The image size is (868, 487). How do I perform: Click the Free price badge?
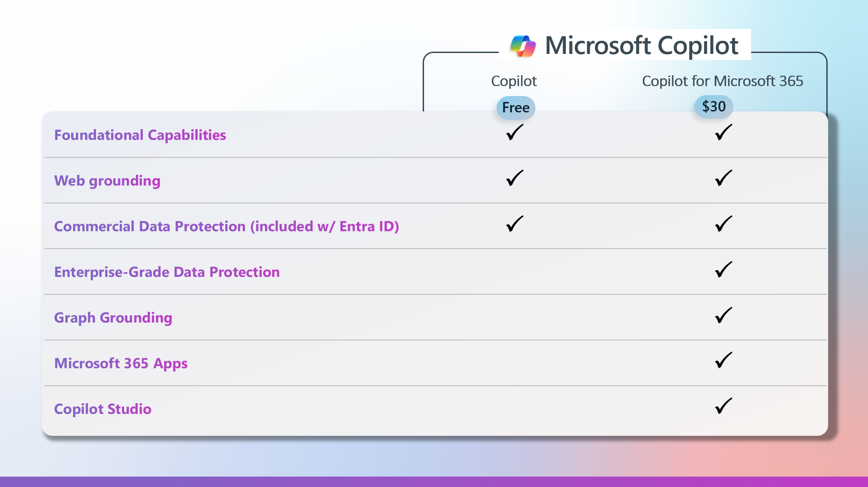(516, 108)
